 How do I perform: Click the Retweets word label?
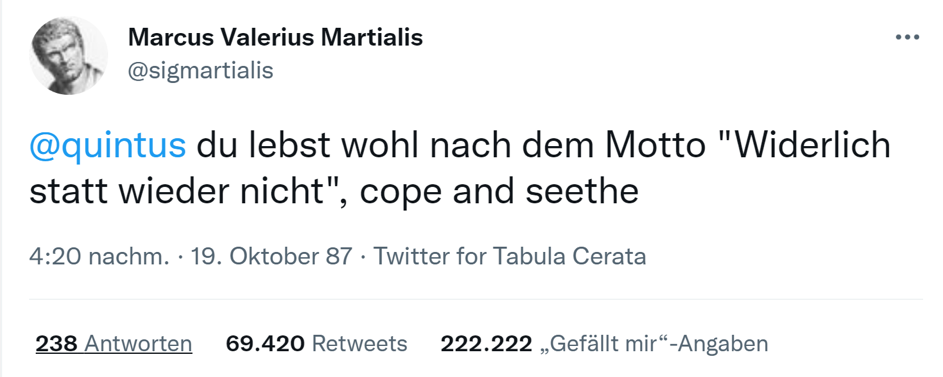point(360,344)
